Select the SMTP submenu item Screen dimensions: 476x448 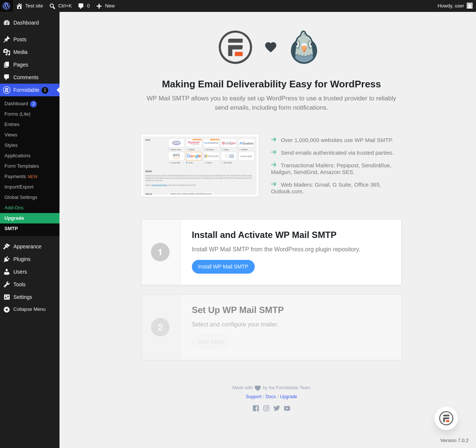click(30, 229)
